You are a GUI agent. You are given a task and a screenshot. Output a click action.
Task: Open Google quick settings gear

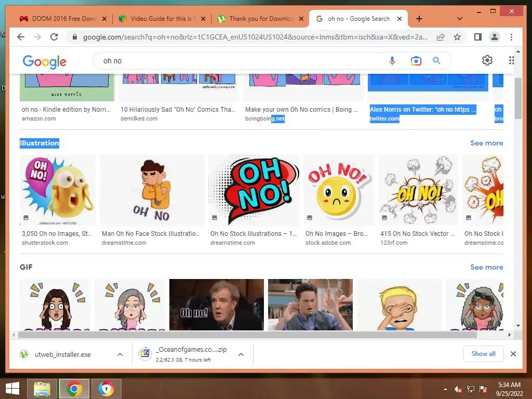click(487, 60)
